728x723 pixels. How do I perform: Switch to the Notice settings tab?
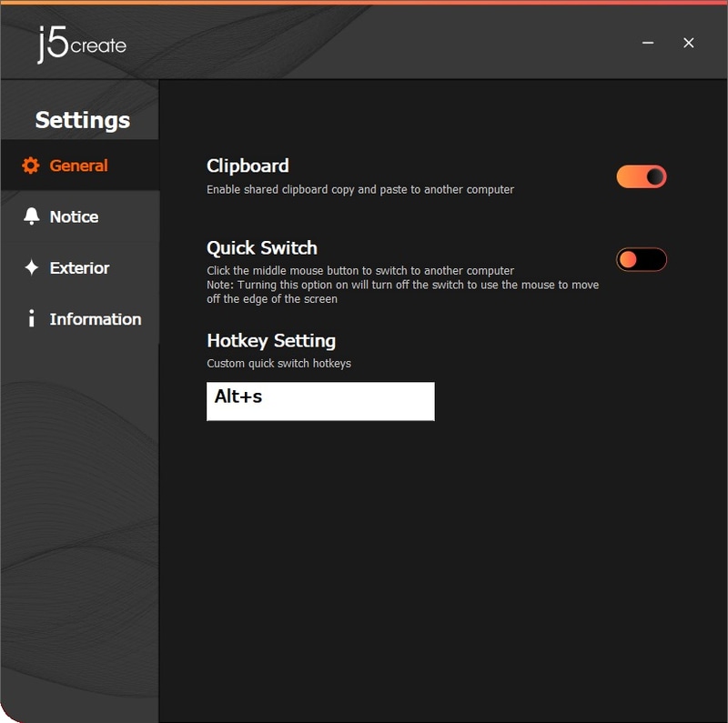pos(75,216)
